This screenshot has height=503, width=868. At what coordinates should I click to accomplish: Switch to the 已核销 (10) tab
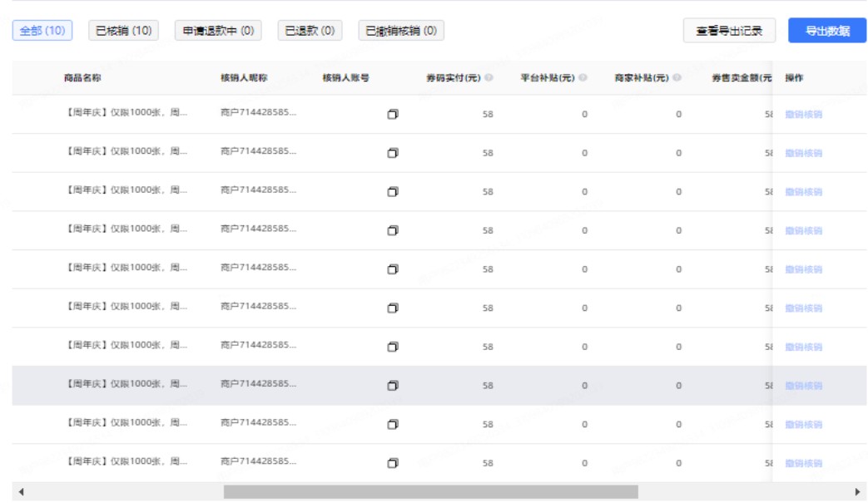pos(123,31)
